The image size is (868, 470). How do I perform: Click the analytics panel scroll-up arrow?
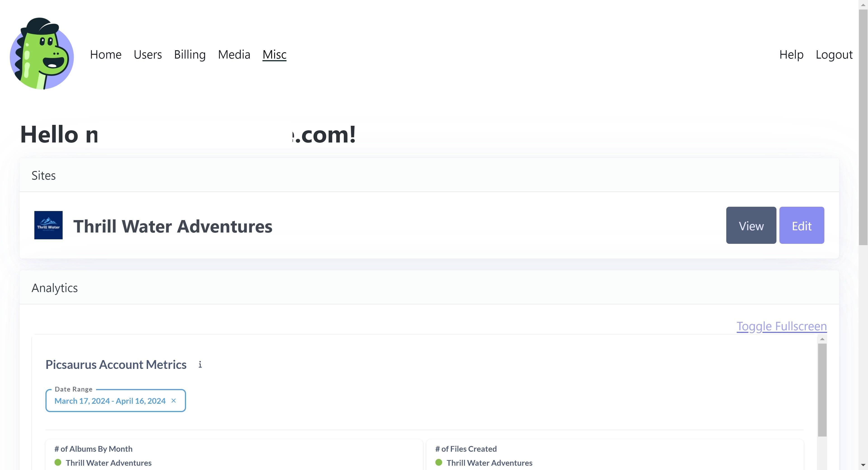[x=822, y=339]
